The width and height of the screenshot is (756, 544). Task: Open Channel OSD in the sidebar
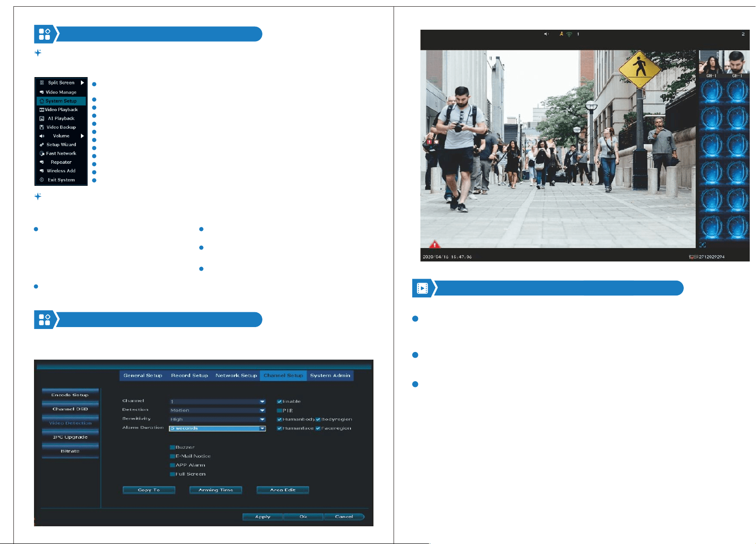(70, 409)
